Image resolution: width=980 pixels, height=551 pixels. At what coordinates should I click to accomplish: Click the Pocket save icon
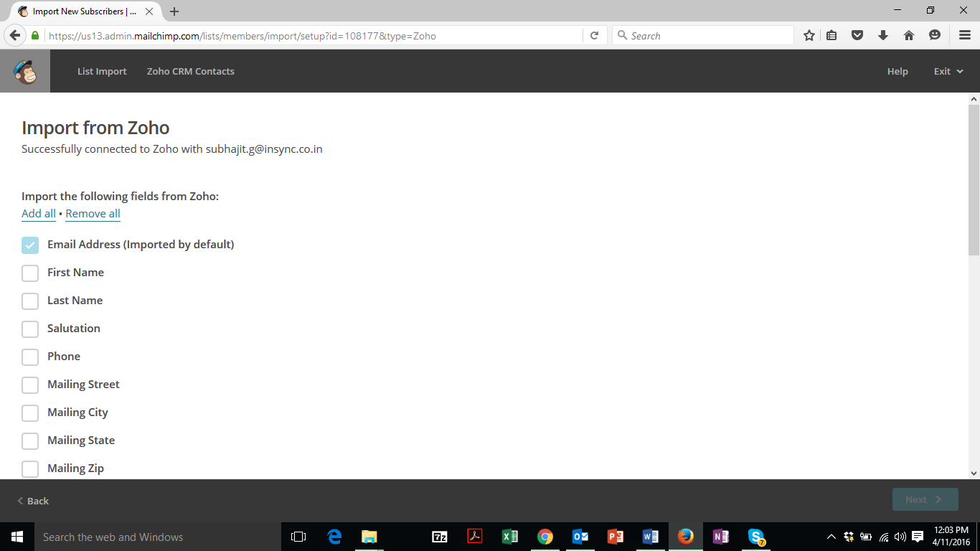[857, 35]
